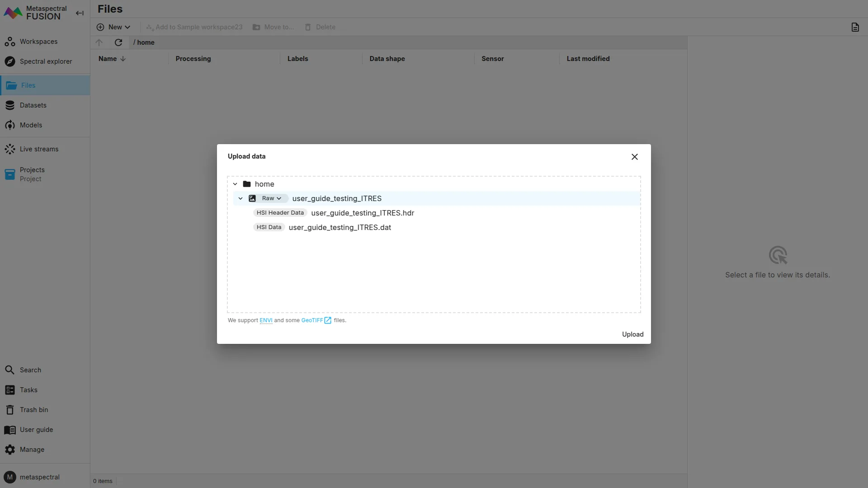Screen dimensions: 868x488
Task: Click the Upload button
Action: [x=632, y=334]
